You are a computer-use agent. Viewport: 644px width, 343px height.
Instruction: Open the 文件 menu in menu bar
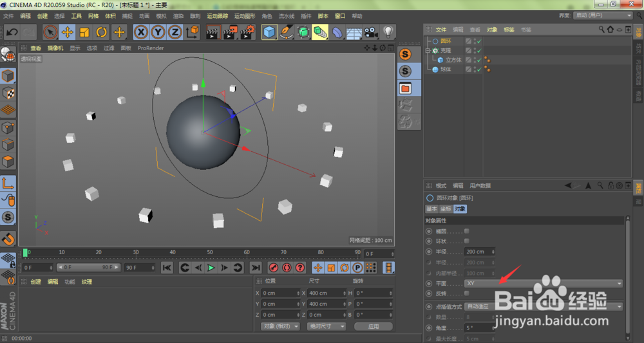coord(8,16)
